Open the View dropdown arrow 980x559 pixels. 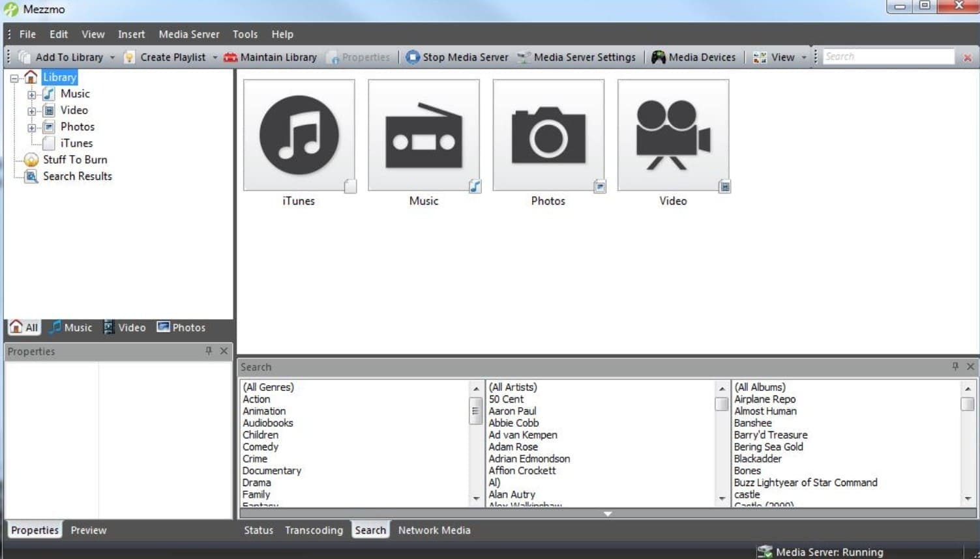coord(804,57)
